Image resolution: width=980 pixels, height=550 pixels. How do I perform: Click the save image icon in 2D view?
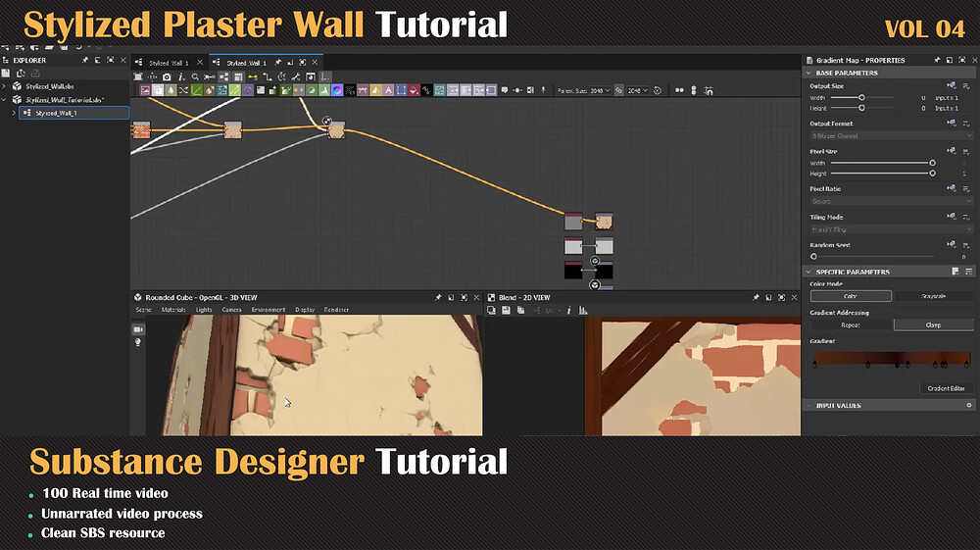pyautogui.click(x=507, y=311)
